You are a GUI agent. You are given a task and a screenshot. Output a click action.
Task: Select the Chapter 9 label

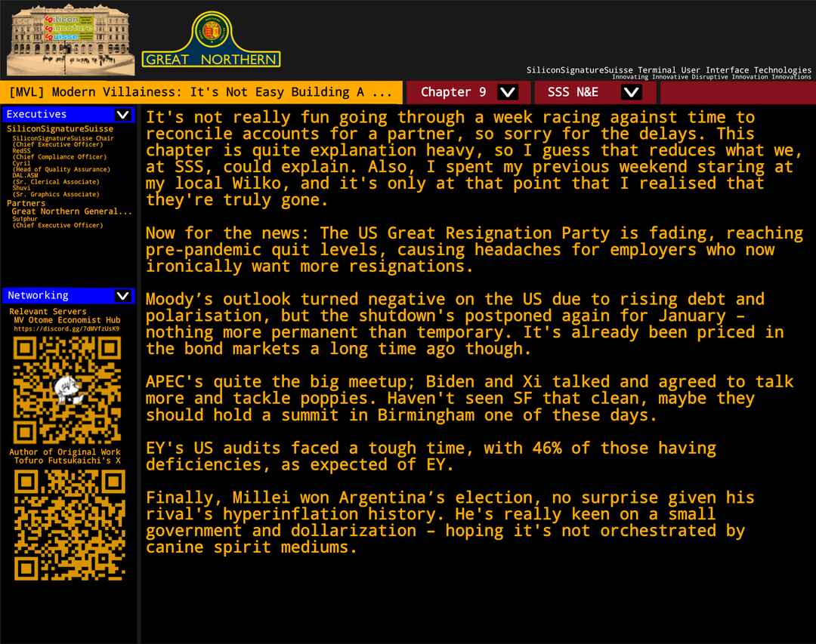[x=453, y=92]
